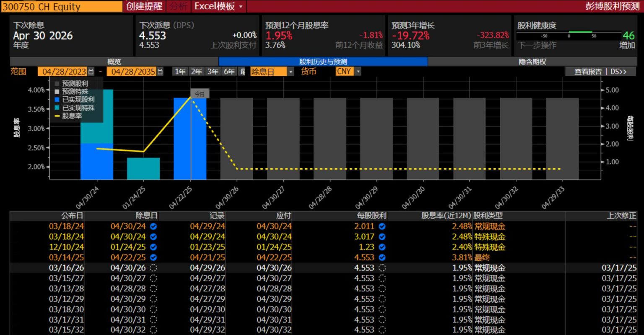This screenshot has height=335, width=644.
Task: Open the 除息日 date type dropdown
Action: pos(291,72)
